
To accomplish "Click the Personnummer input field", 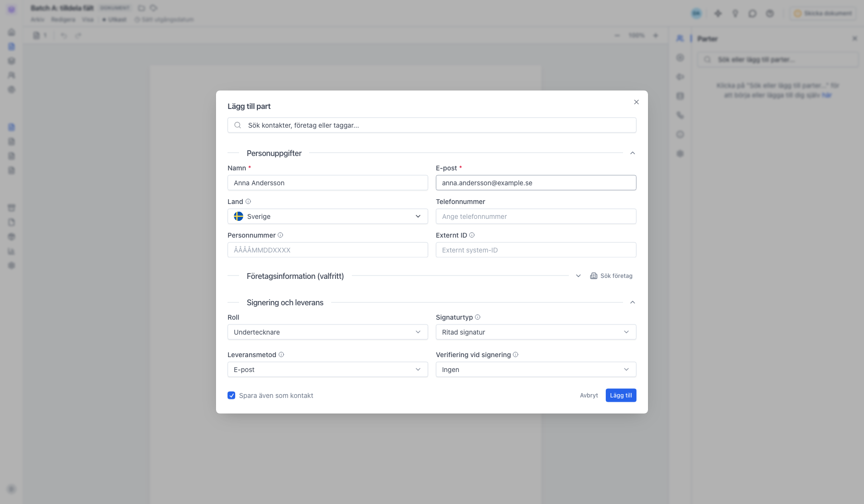I will click(328, 250).
